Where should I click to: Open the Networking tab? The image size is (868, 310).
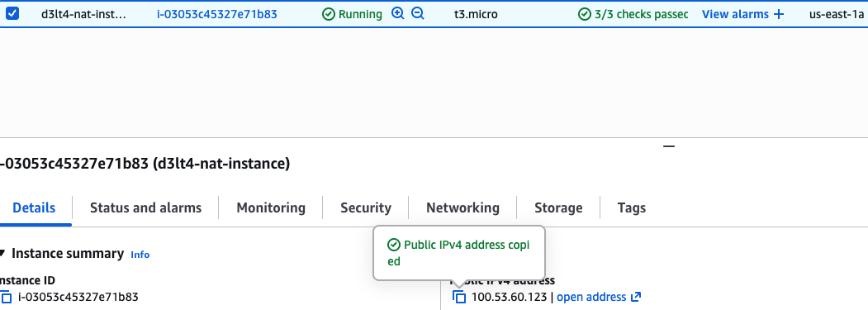pyautogui.click(x=462, y=208)
